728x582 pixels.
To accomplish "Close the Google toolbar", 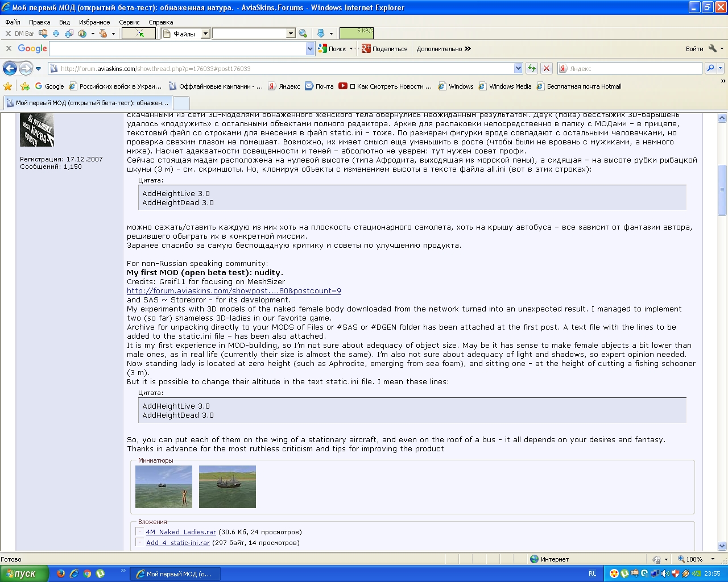I will click(x=9, y=49).
